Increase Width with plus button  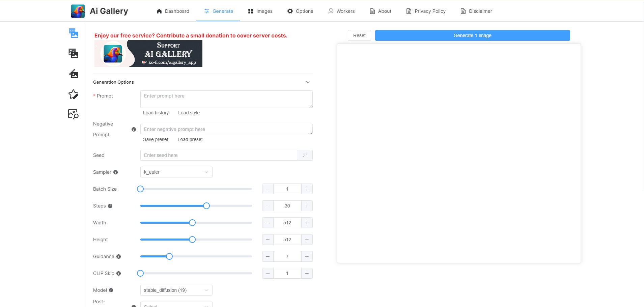[307, 223]
